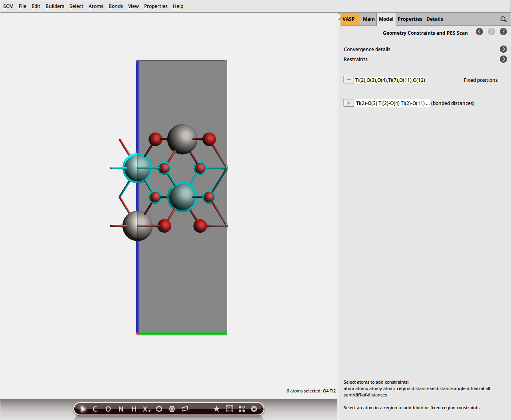Viewport: 511px width, 420px height.
Task: Click the star icon in the toolbar
Action: point(216,409)
